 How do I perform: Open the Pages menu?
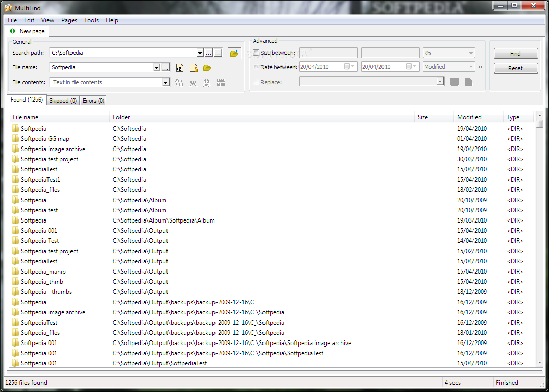pyautogui.click(x=69, y=20)
